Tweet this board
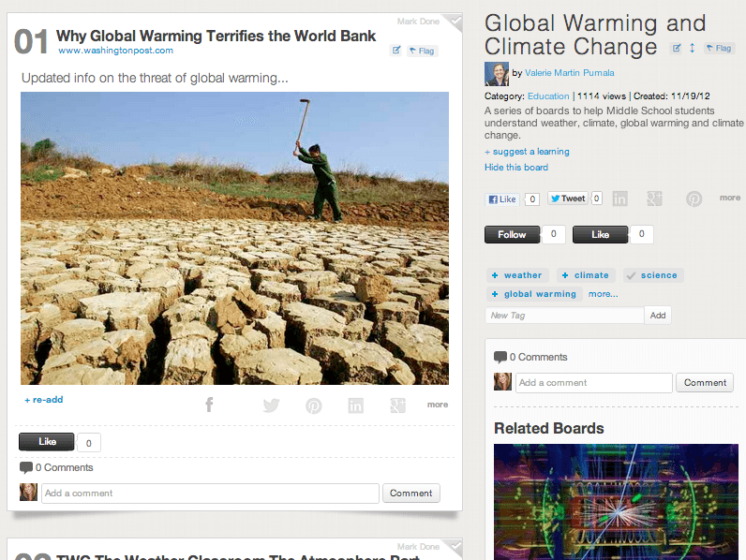The height and width of the screenshot is (560, 746). point(568,199)
